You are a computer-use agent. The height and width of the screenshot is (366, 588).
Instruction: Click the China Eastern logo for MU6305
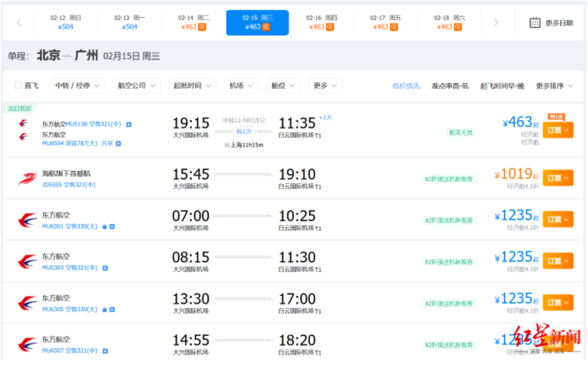(x=28, y=304)
